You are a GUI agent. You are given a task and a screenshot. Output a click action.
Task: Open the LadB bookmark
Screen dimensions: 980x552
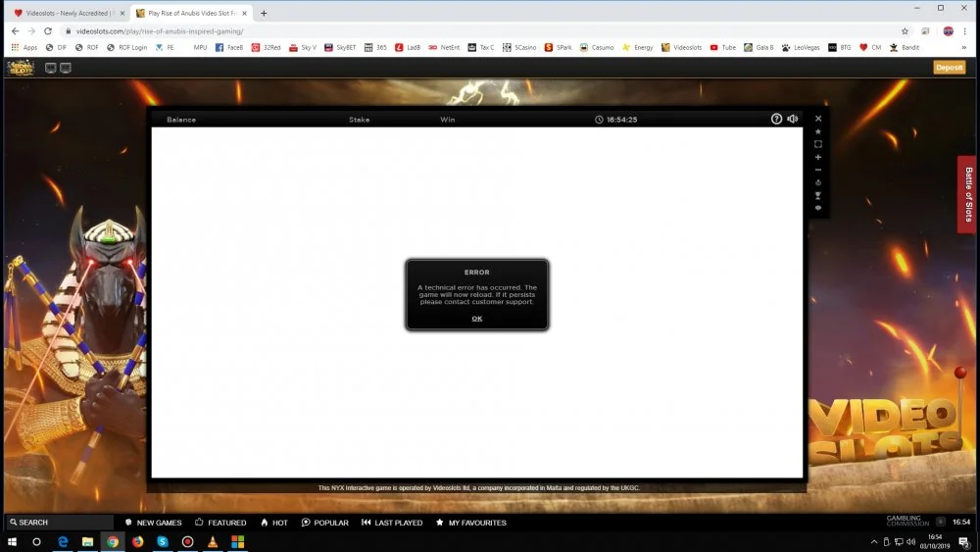coord(408,47)
